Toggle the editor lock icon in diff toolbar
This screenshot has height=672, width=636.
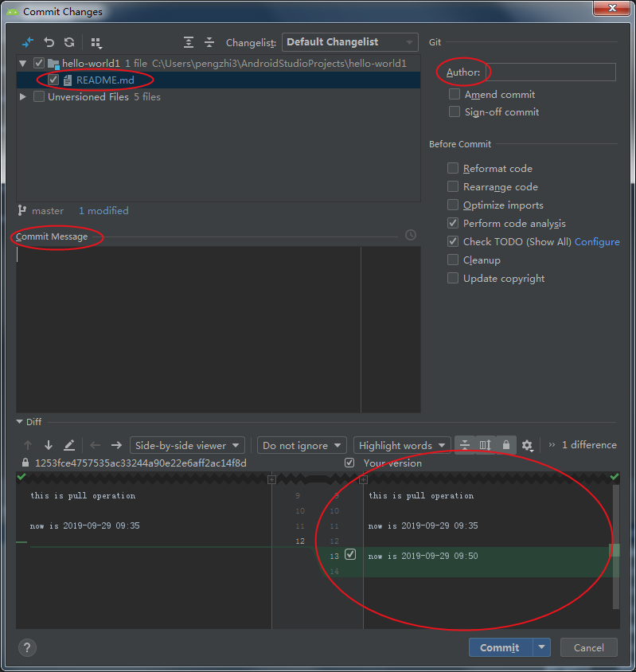[505, 445]
